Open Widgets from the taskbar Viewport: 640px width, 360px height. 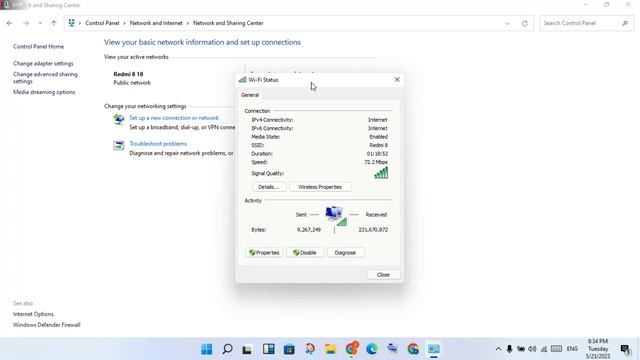pos(269,349)
